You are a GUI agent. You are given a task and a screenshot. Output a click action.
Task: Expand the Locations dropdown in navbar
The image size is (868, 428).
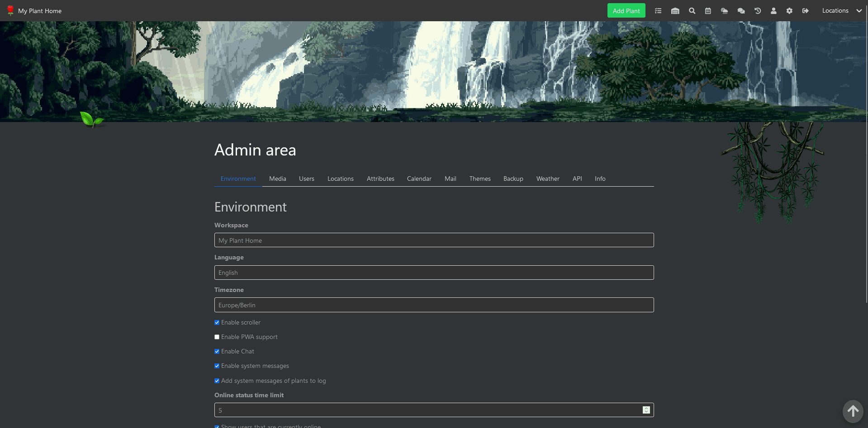[841, 11]
